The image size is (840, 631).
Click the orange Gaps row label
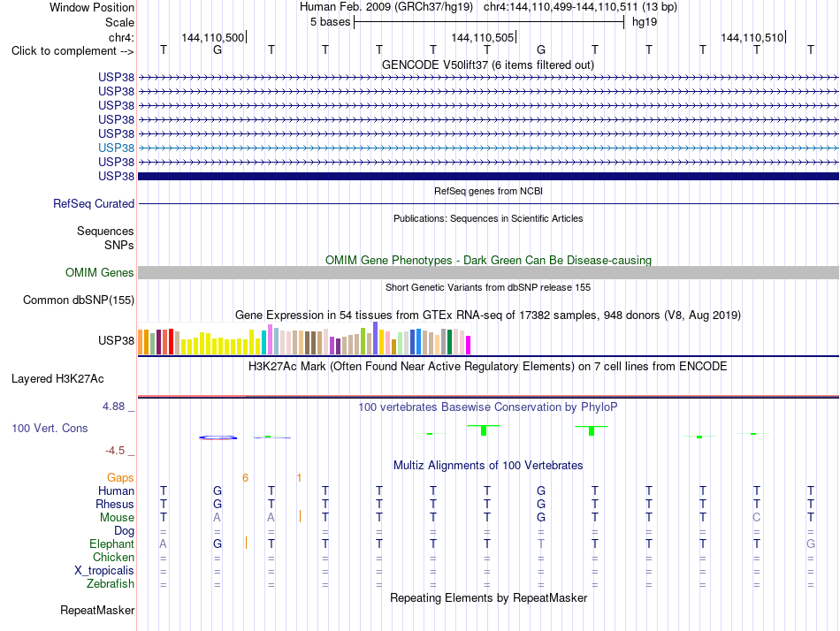120,477
